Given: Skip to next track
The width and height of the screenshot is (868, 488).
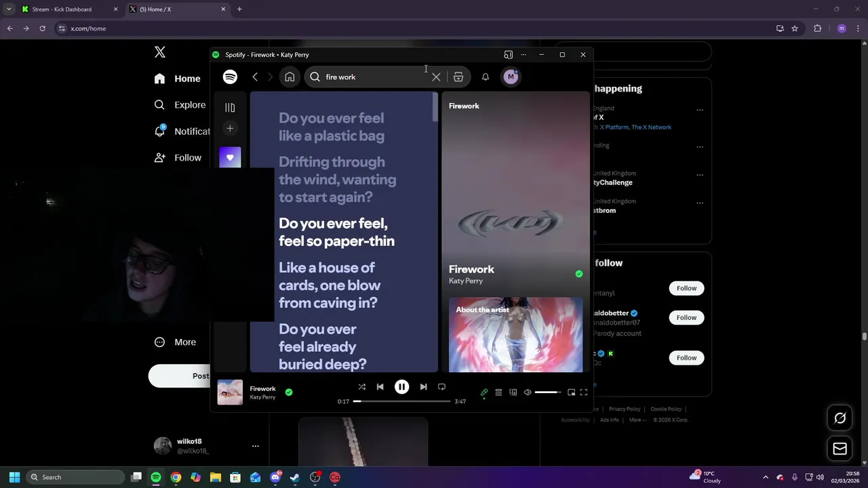Looking at the screenshot, I should (423, 387).
